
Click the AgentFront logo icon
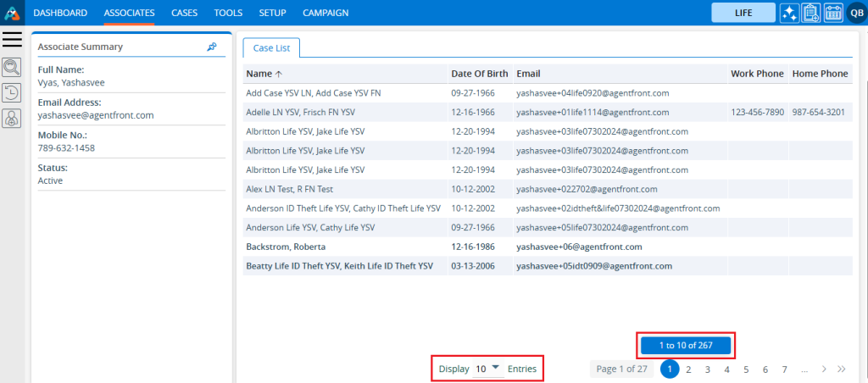(x=12, y=13)
